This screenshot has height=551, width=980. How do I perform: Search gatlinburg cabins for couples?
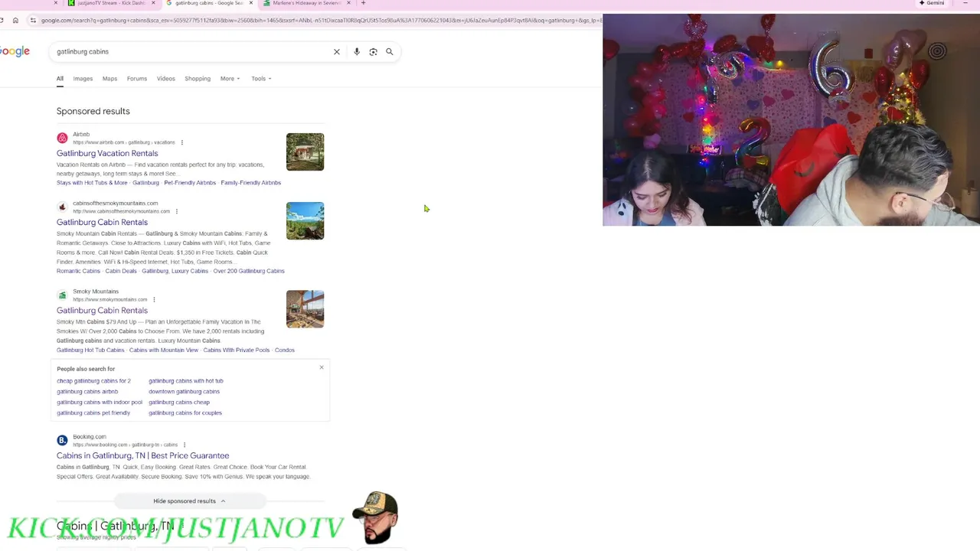[185, 413]
